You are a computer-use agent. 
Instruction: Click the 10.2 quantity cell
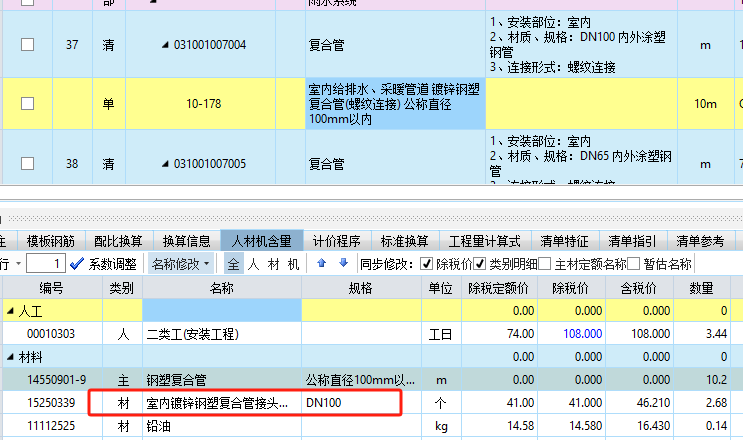pos(702,380)
